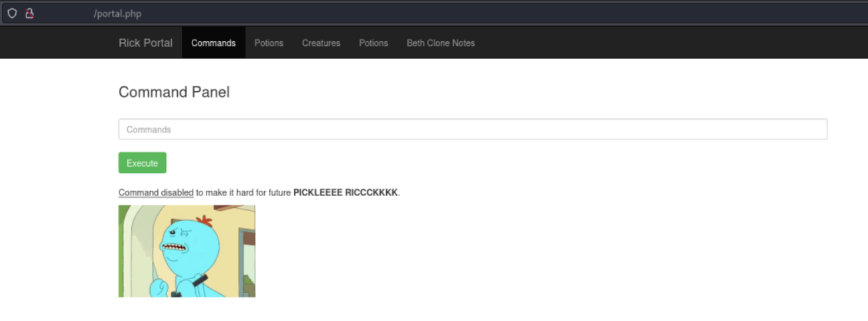Click empty address bar area right of URL

465,13
